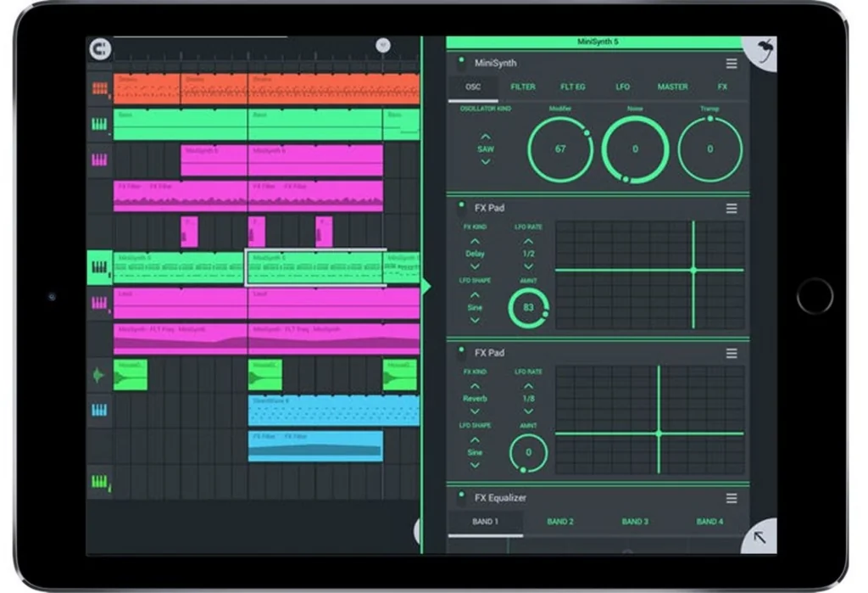
Task: Click the up arrow above Delay FX kind
Action: [475, 241]
